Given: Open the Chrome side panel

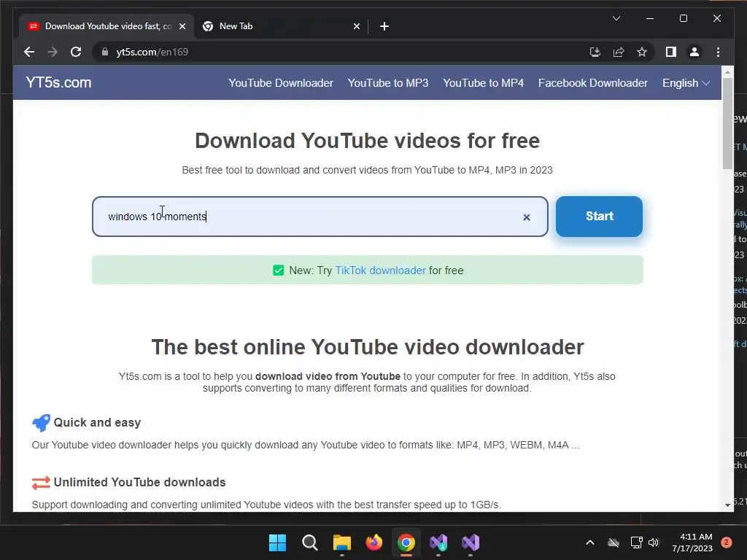Looking at the screenshot, I should click(671, 52).
